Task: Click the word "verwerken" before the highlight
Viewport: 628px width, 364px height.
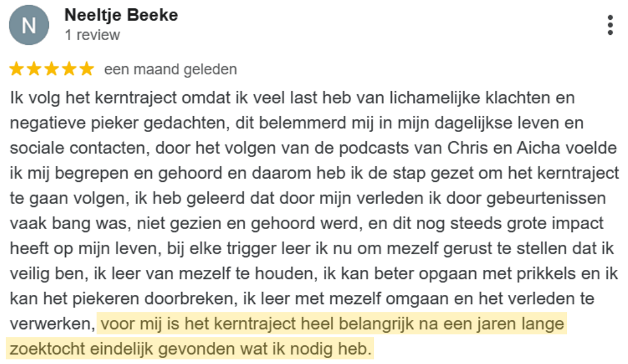Action: tap(50, 324)
